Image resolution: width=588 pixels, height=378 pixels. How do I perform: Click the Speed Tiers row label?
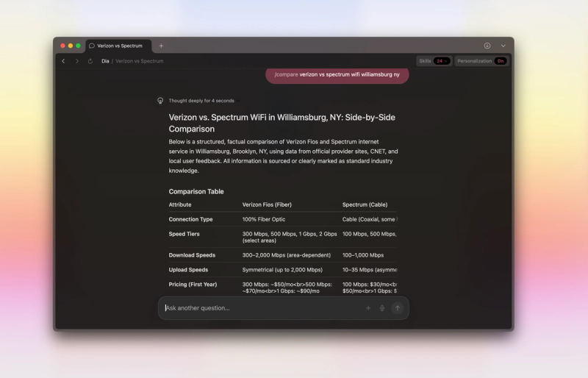tap(184, 234)
